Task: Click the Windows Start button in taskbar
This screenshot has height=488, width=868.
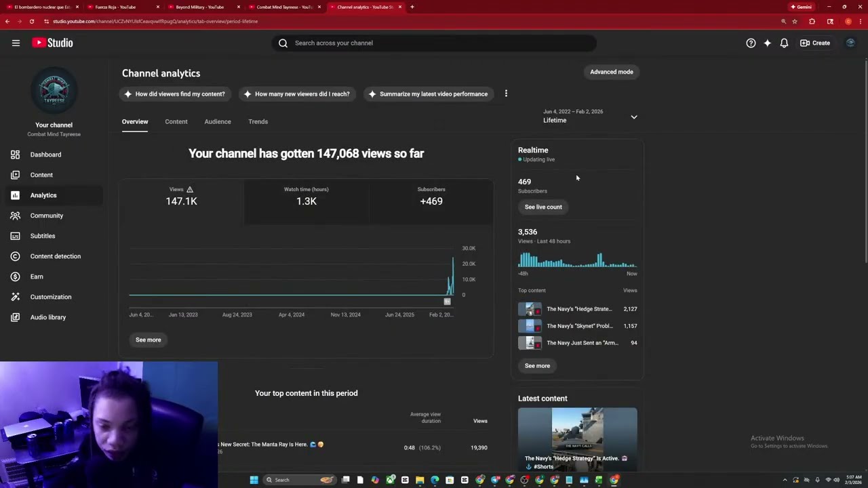Action: tap(254, 480)
